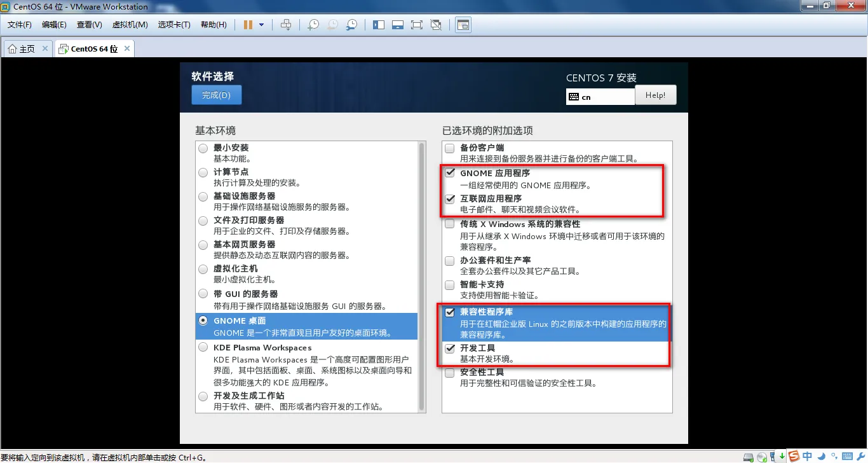Open the power options dropdown arrow
The height and width of the screenshot is (463, 868).
261,25
